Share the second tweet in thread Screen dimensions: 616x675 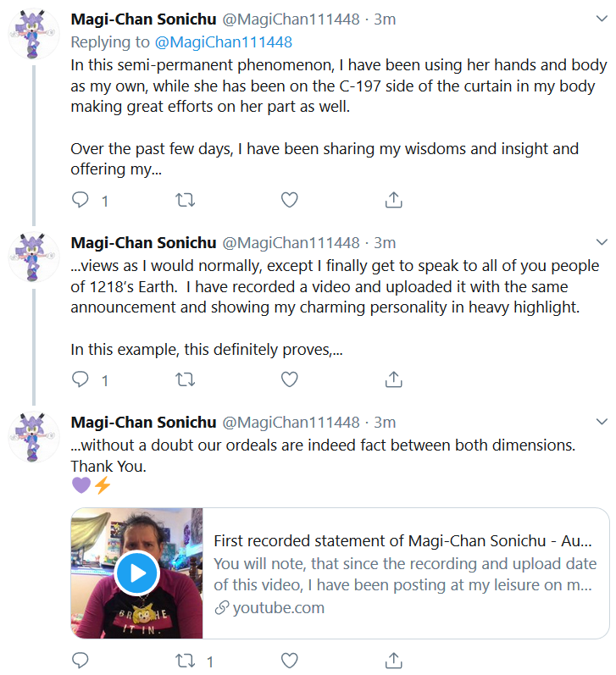click(394, 379)
